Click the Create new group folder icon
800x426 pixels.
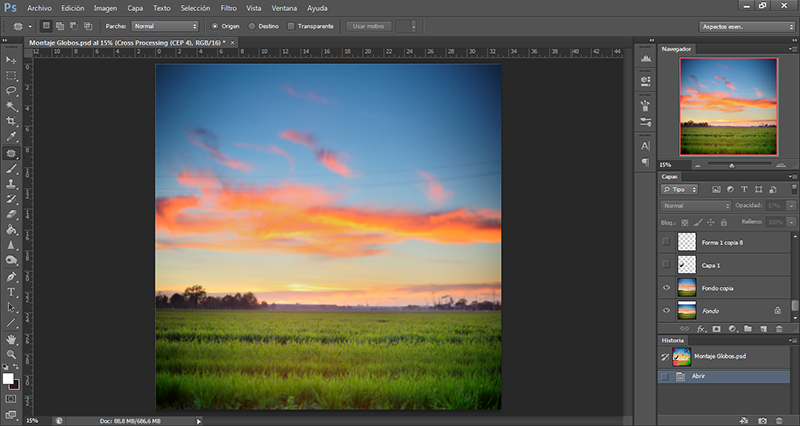click(x=748, y=329)
